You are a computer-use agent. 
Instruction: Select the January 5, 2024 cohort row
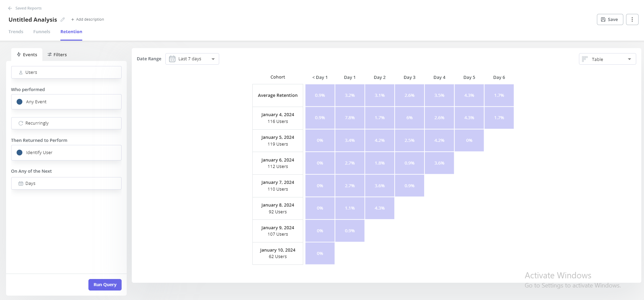coord(278,141)
